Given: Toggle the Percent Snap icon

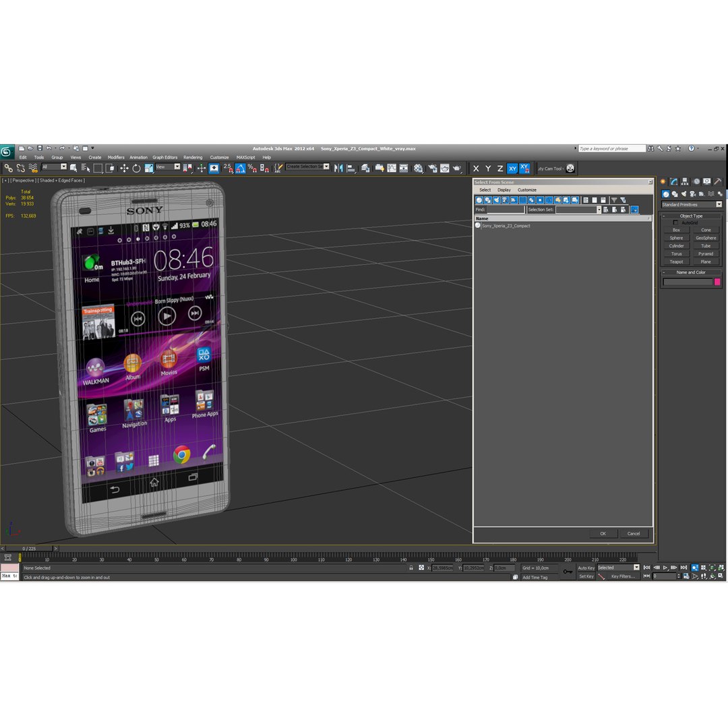Looking at the screenshot, I should tap(252, 169).
